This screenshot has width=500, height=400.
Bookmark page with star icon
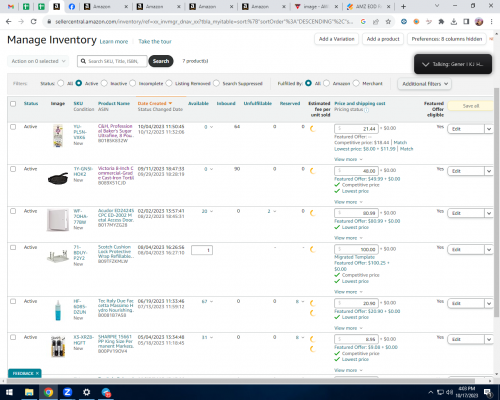tap(388, 22)
